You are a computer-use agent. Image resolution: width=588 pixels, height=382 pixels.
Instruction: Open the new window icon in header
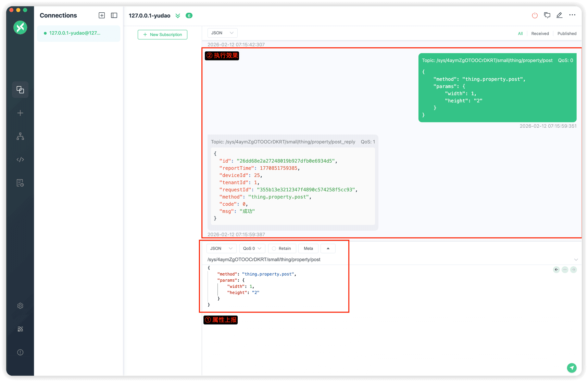coord(547,15)
